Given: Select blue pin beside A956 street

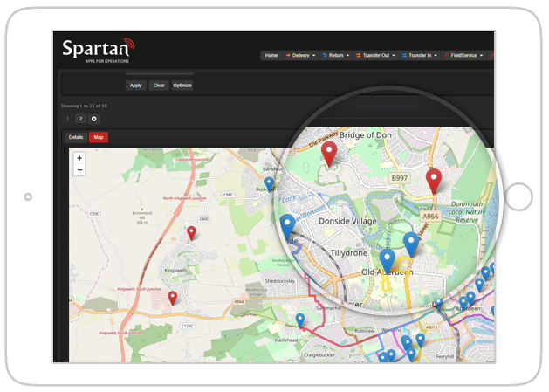Looking at the screenshot, I should pos(411,244).
